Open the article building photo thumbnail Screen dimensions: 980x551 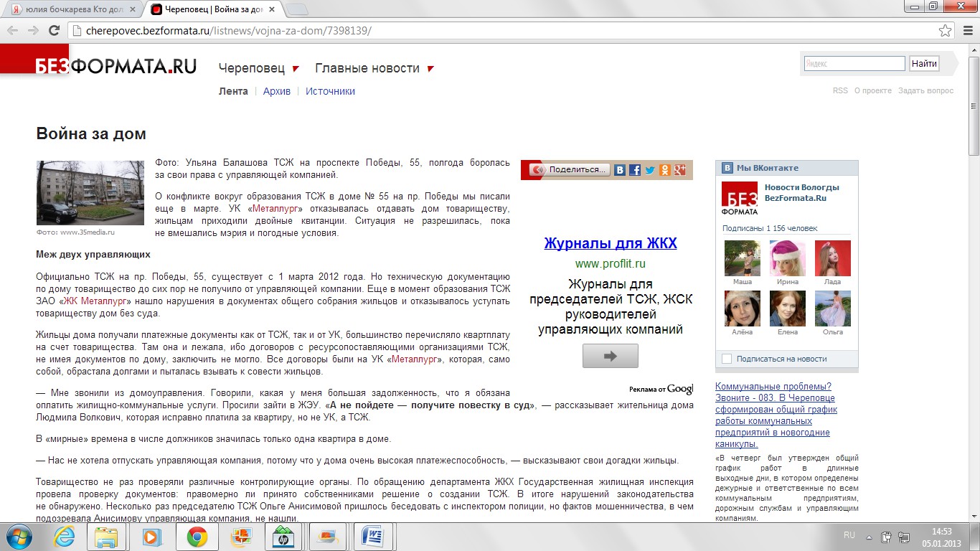point(90,192)
